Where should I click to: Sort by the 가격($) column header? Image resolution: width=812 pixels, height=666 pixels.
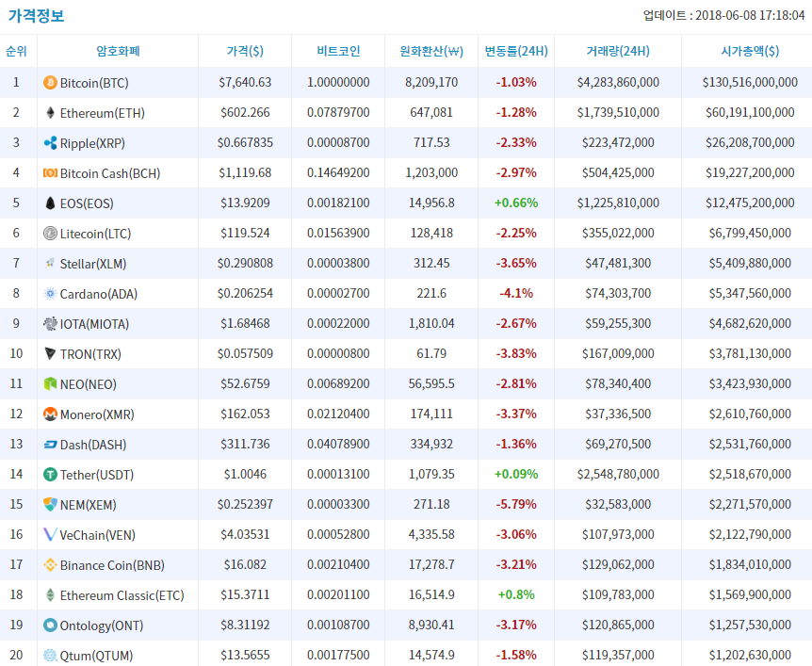pyautogui.click(x=245, y=51)
